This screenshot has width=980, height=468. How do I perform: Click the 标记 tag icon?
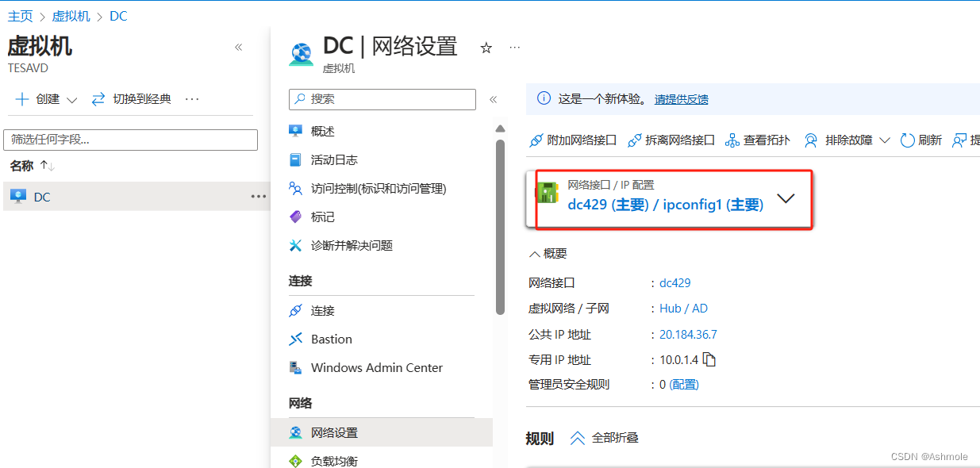point(296,217)
